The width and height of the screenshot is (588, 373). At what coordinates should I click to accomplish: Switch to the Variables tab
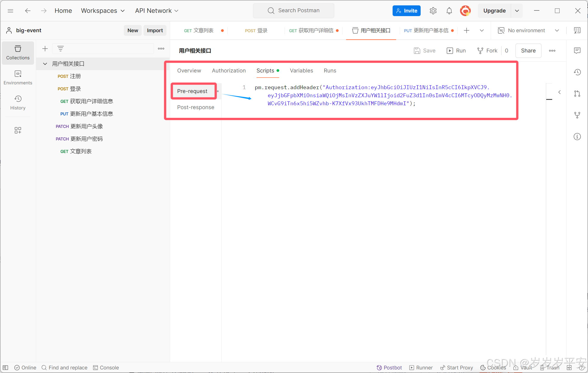coord(301,71)
